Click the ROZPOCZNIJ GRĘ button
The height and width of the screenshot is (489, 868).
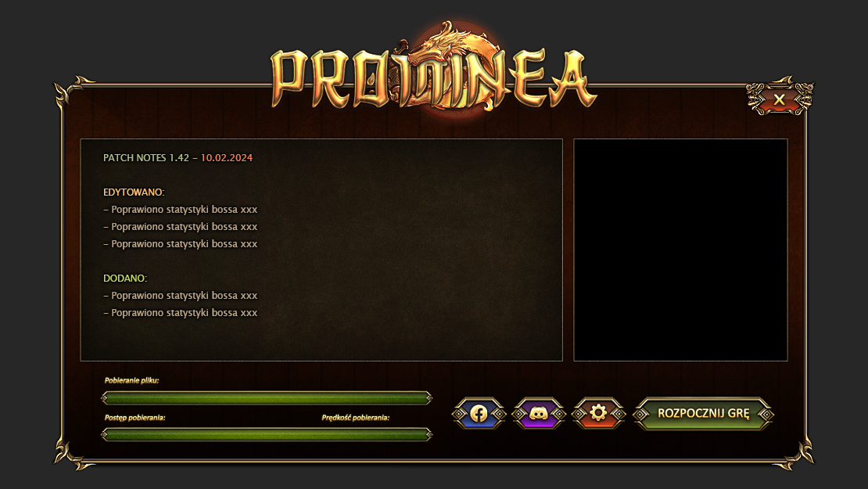coord(703,413)
